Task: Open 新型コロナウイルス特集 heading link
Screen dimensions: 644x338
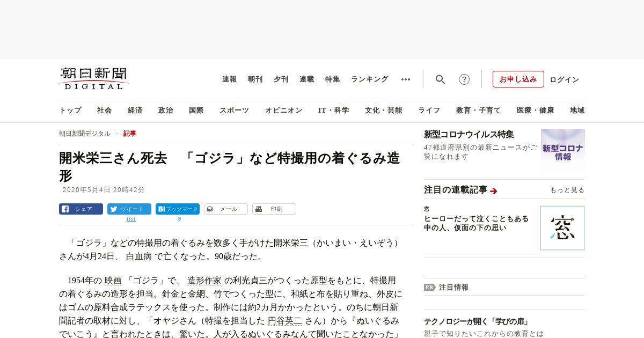Action: click(469, 135)
